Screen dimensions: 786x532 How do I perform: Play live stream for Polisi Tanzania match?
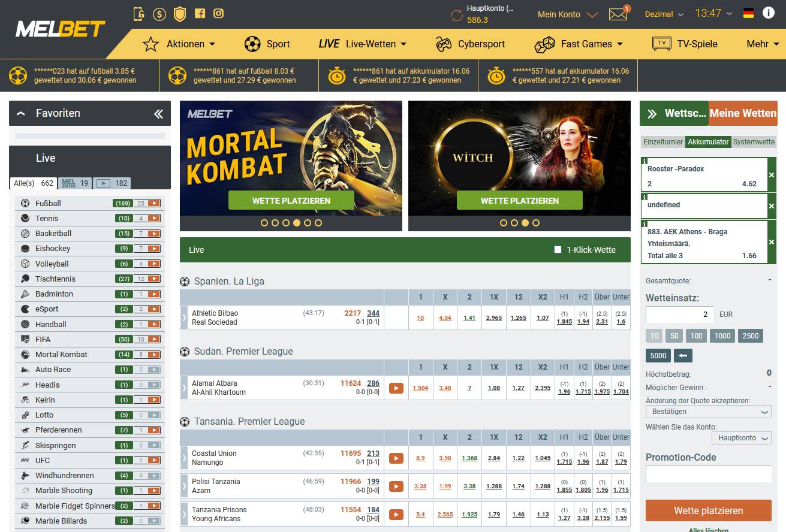[396, 486]
